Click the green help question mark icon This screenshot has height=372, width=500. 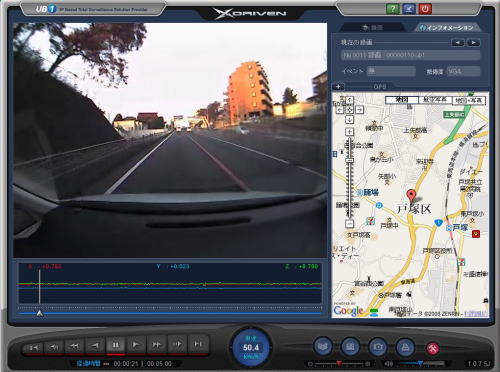(393, 8)
